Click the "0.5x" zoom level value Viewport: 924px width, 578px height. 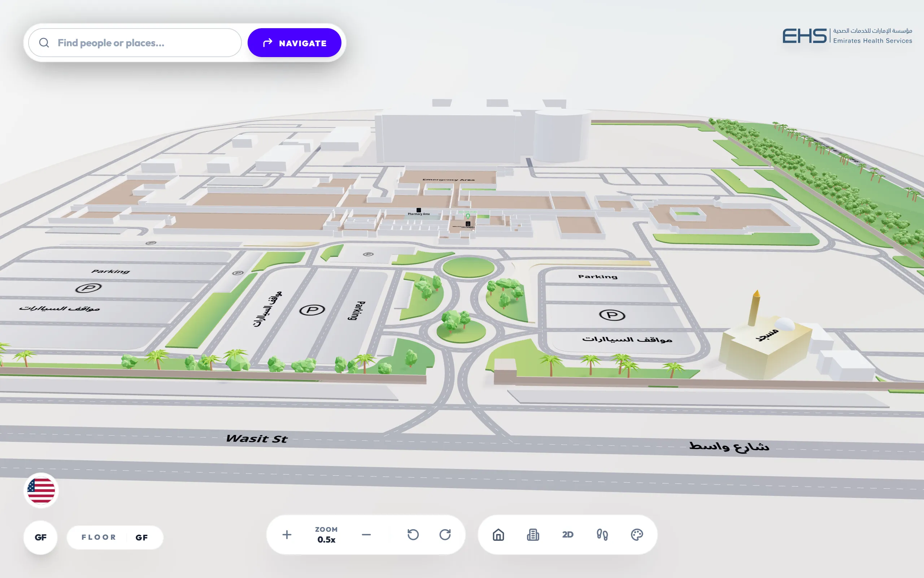326,539
